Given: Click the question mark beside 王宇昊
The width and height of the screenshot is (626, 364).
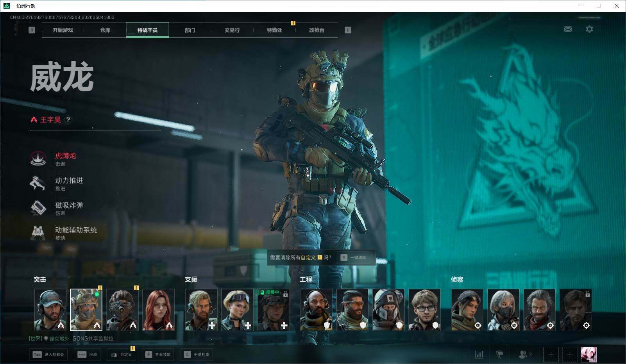Looking at the screenshot, I should tap(68, 120).
